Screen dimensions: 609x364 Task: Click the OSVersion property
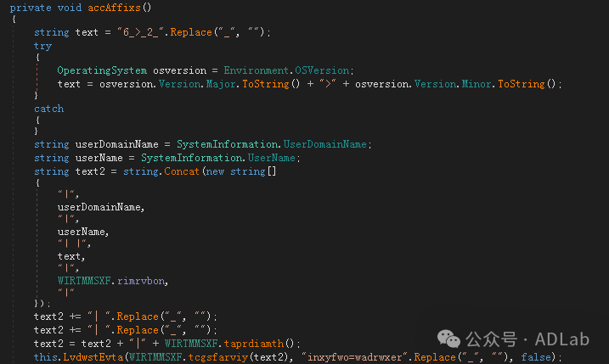[x=322, y=70]
